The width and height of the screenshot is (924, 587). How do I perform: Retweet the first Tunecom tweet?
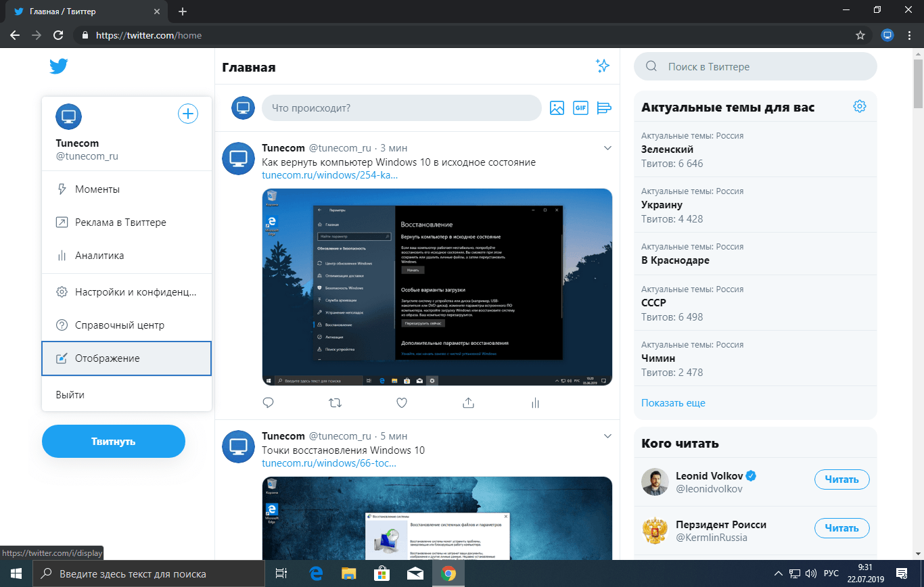coord(335,403)
